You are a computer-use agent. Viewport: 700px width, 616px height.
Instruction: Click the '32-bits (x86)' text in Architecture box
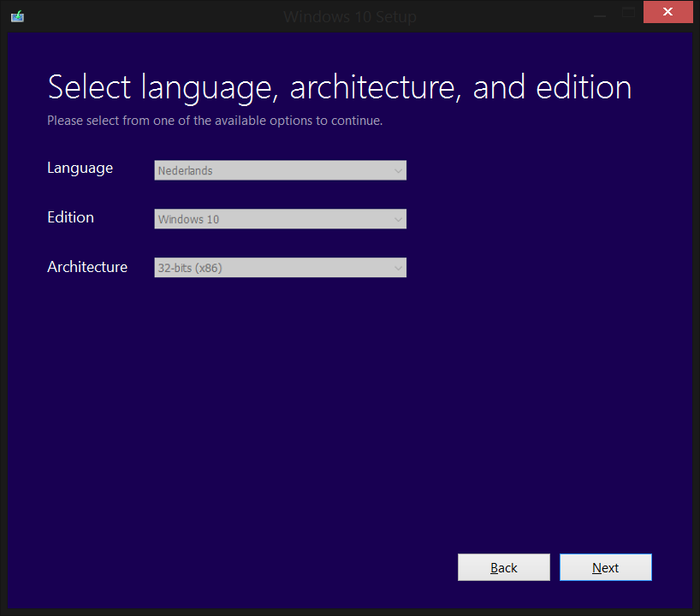(190, 268)
